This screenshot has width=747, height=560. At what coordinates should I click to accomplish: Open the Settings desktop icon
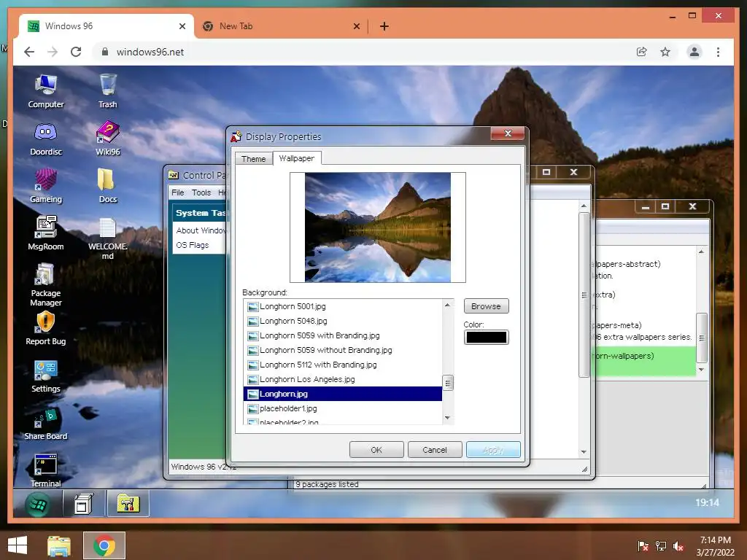[46, 376]
